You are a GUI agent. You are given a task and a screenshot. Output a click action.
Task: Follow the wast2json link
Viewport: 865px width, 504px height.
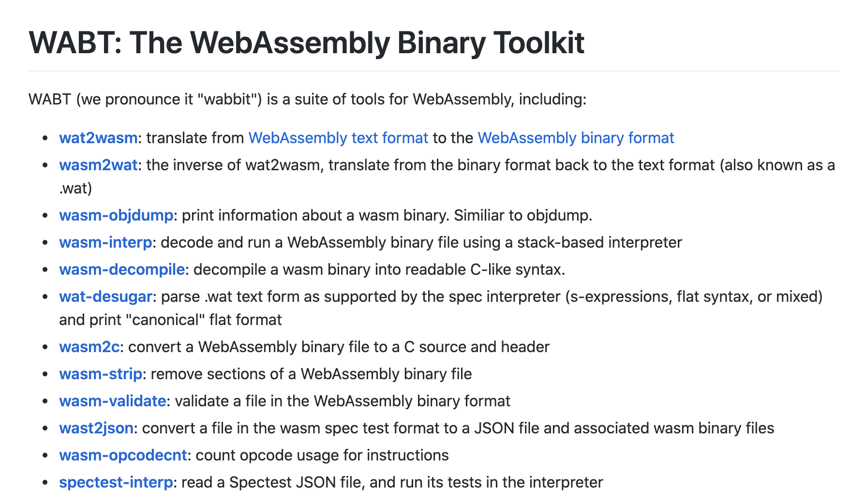coord(96,428)
